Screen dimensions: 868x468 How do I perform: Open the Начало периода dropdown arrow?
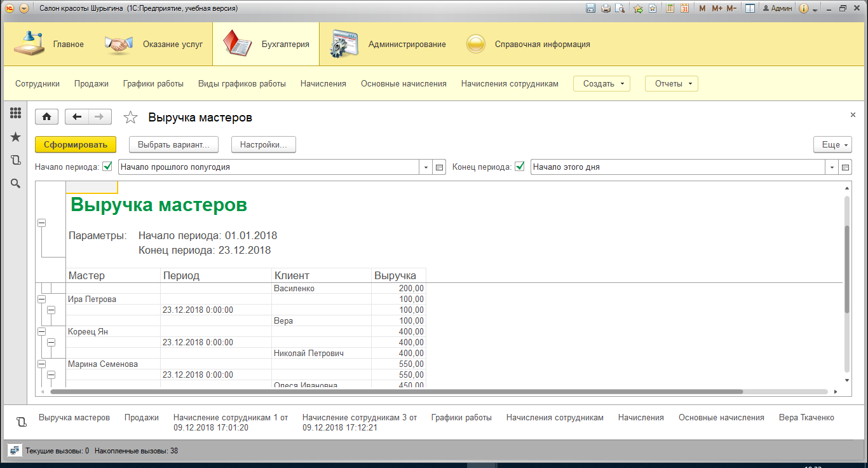[x=426, y=167]
